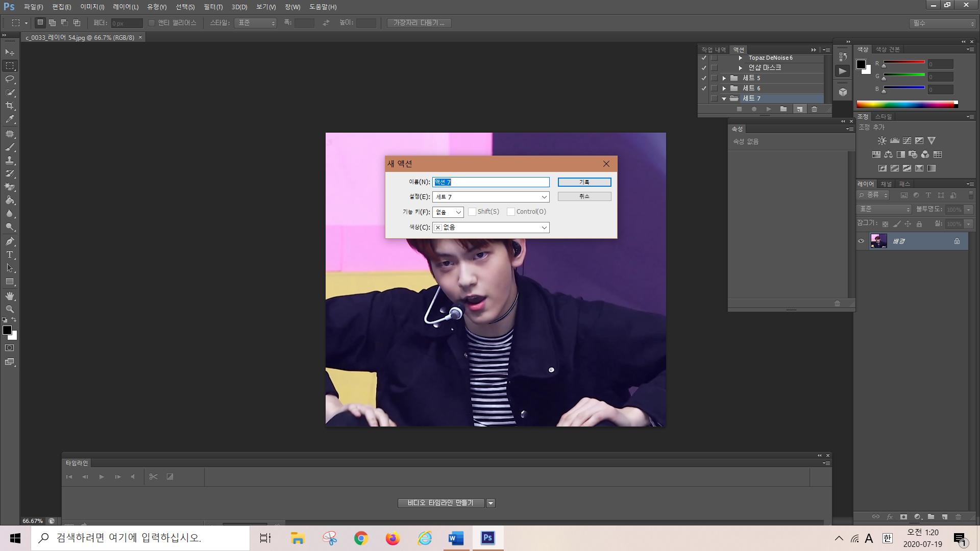Select the Pen tool
The image size is (980, 551).
click(x=10, y=241)
